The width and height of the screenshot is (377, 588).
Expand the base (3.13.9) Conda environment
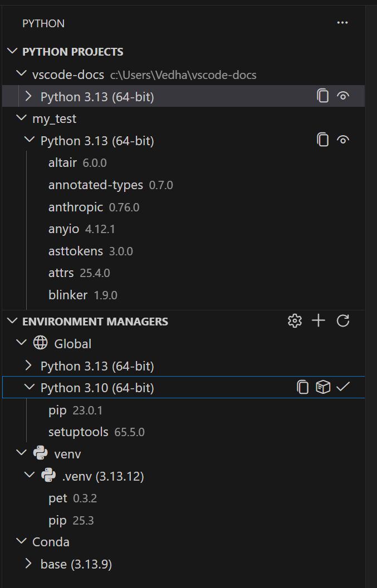(28, 564)
